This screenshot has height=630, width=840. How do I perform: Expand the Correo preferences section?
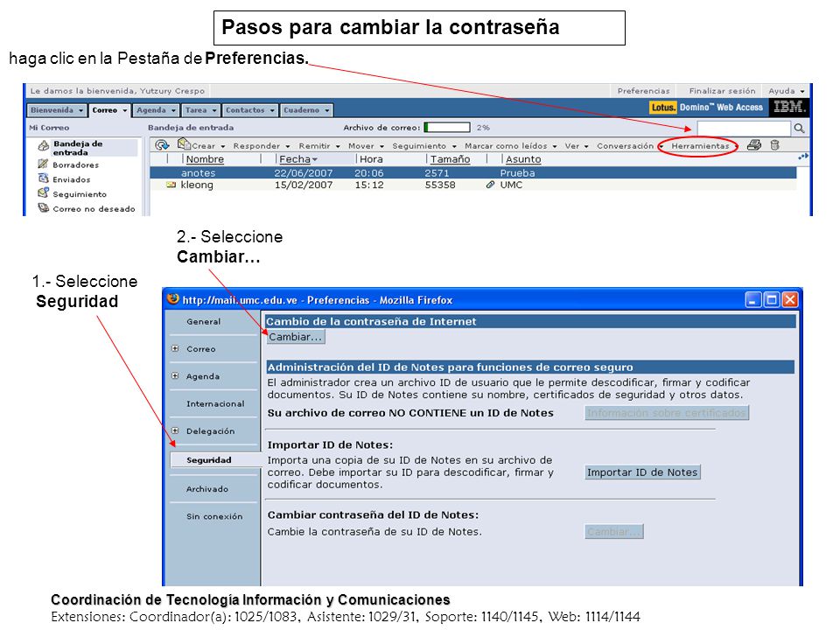(x=175, y=348)
